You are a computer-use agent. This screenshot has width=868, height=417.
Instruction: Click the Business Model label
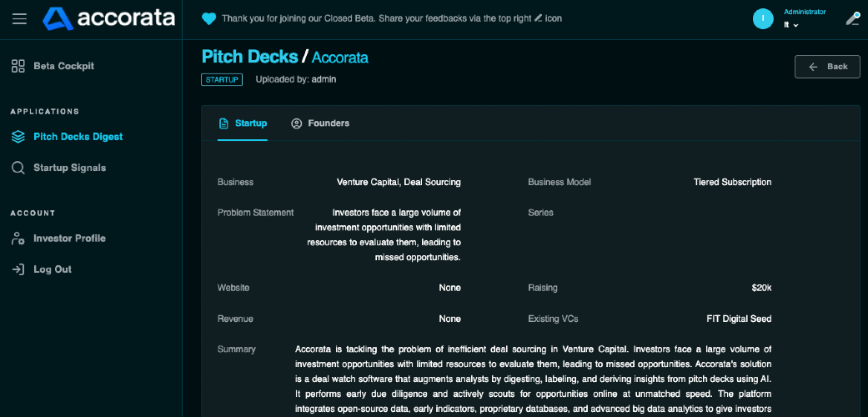point(559,182)
